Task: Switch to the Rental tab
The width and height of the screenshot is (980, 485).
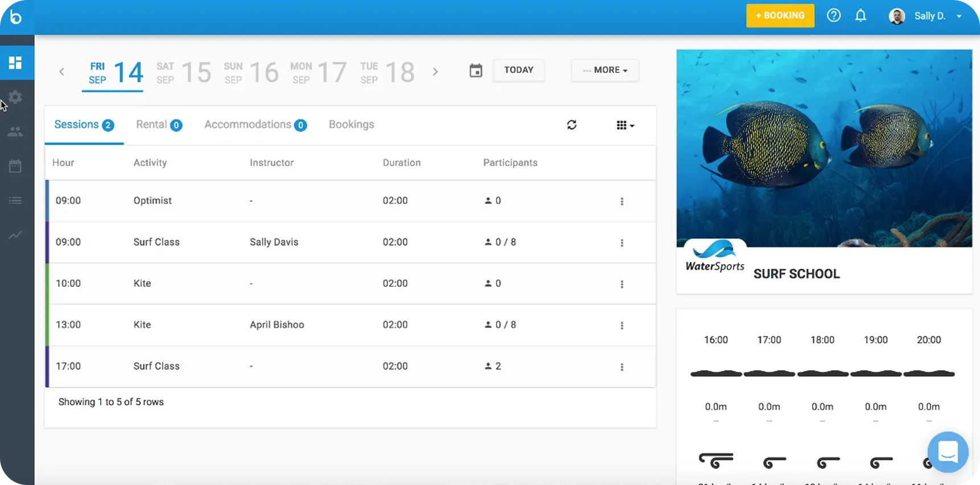Action: pos(158,125)
